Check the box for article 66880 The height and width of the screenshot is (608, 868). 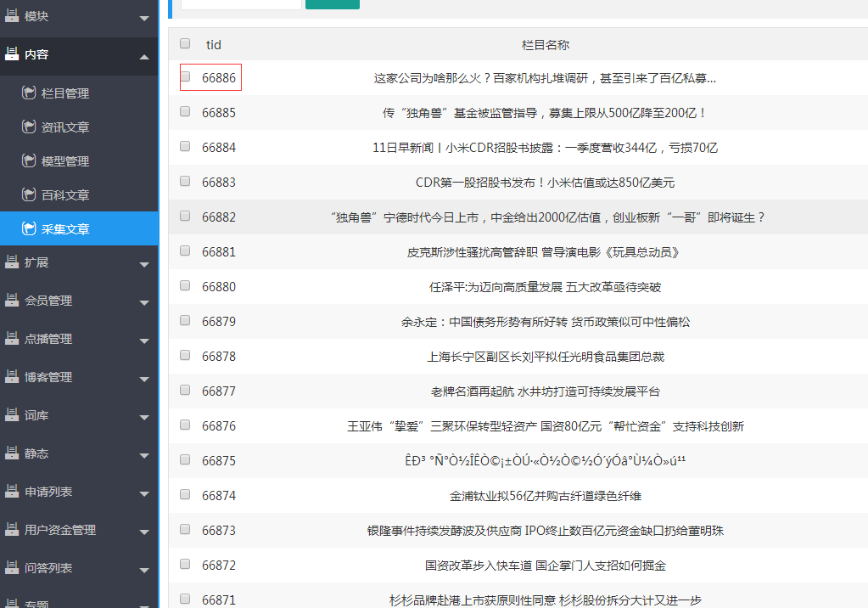coord(185,285)
